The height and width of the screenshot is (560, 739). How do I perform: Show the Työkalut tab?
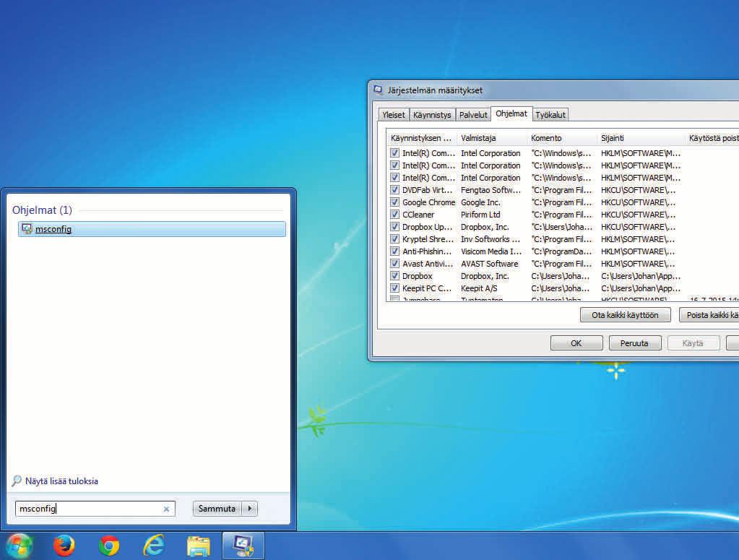pyautogui.click(x=550, y=115)
